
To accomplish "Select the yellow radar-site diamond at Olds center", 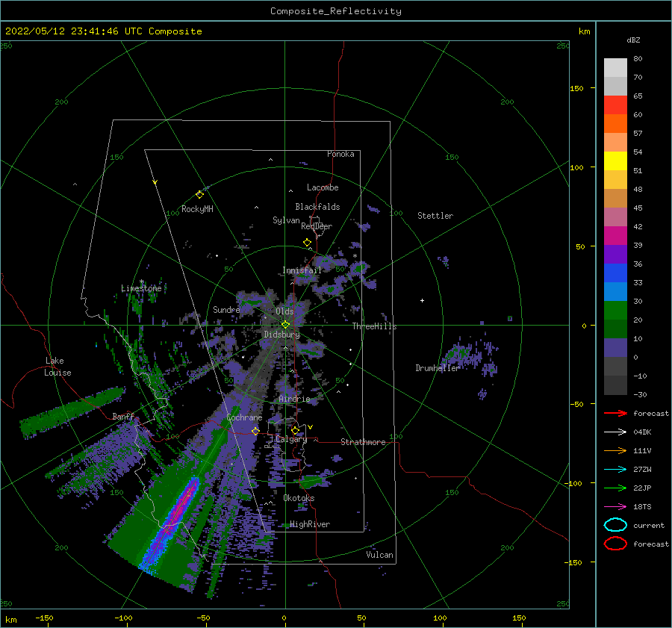I will 285,325.
